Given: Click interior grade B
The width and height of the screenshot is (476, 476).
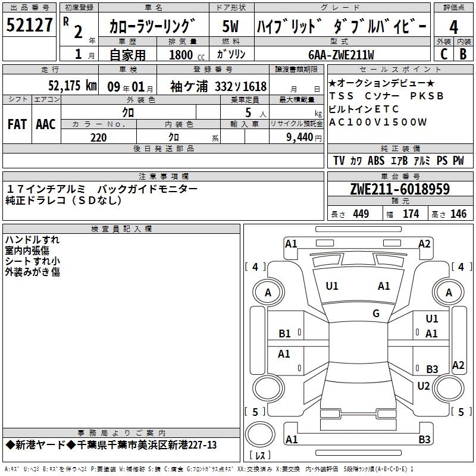Looking at the screenshot, I should coord(463,54).
